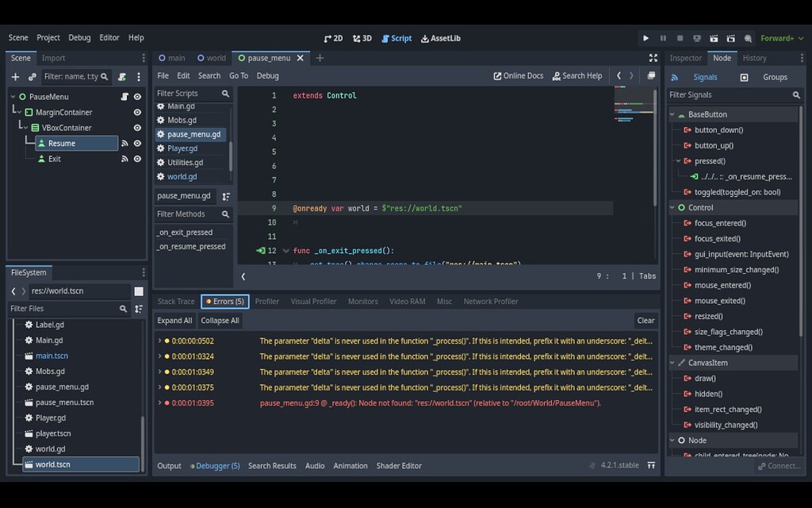Toggle distraction-free mode in the script editor

653,57
